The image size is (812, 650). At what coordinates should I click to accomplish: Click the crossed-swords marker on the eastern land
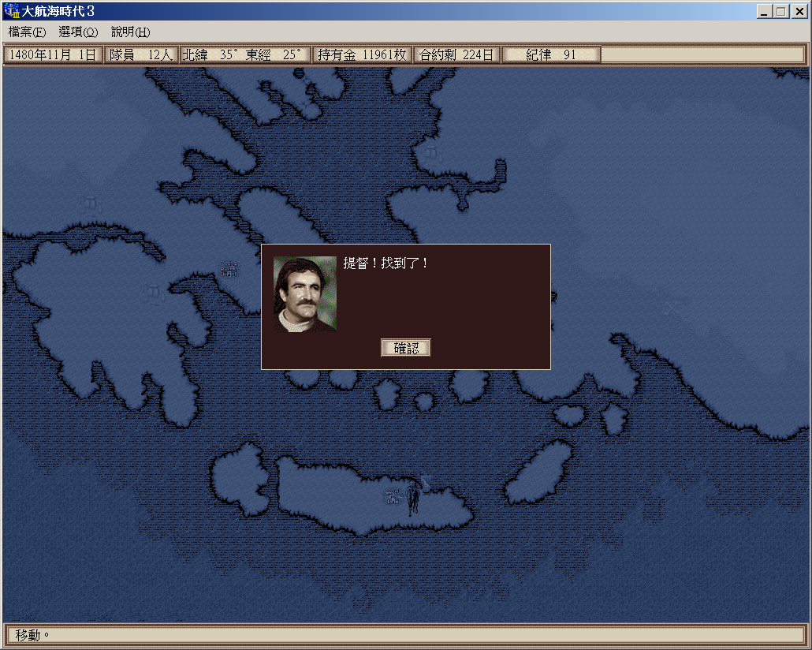tap(672, 308)
